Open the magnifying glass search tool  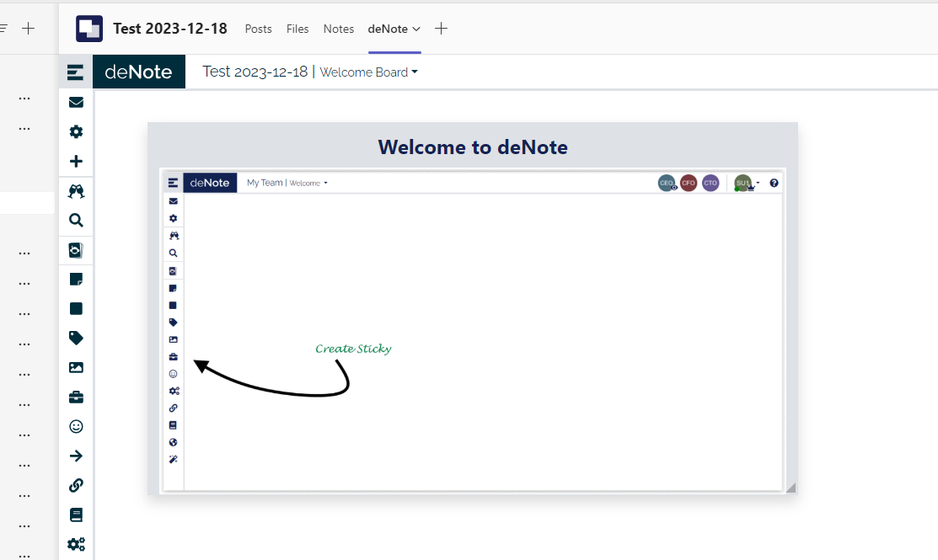click(76, 221)
